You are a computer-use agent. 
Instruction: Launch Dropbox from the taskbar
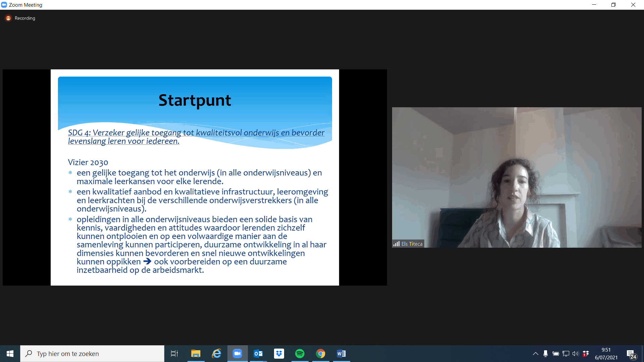click(279, 354)
